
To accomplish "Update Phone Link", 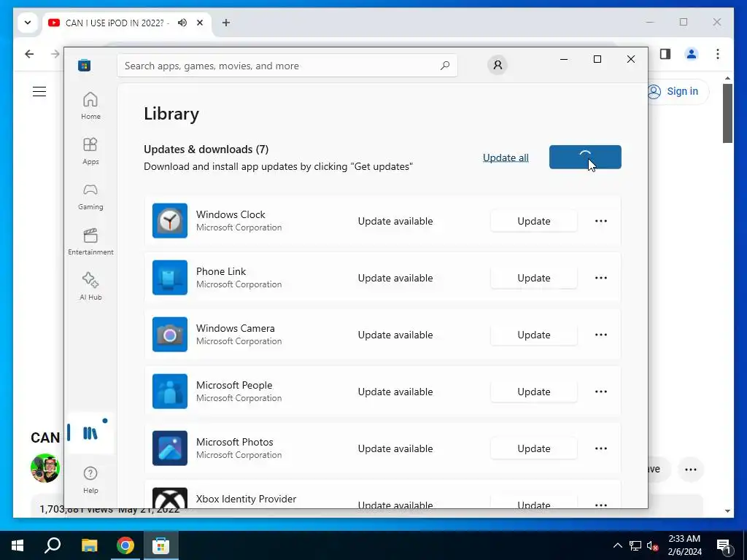I will (x=534, y=278).
